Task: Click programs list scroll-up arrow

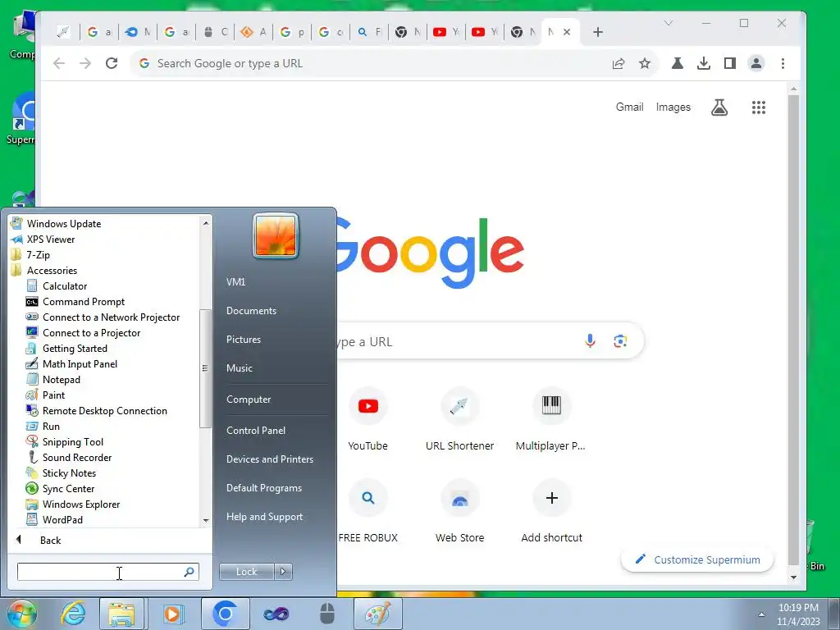Action: pyautogui.click(x=206, y=222)
